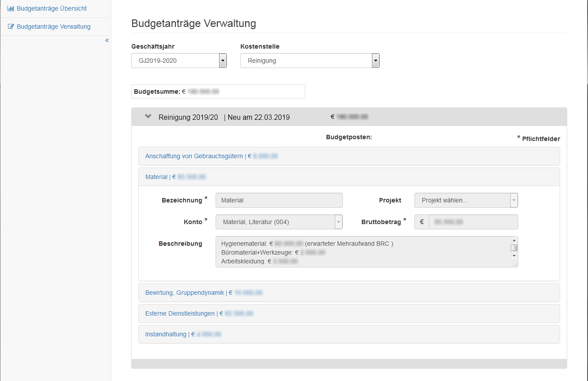This screenshot has height=381, width=588.
Task: Click inside the Bezeichnung input field
Action: [x=279, y=200]
